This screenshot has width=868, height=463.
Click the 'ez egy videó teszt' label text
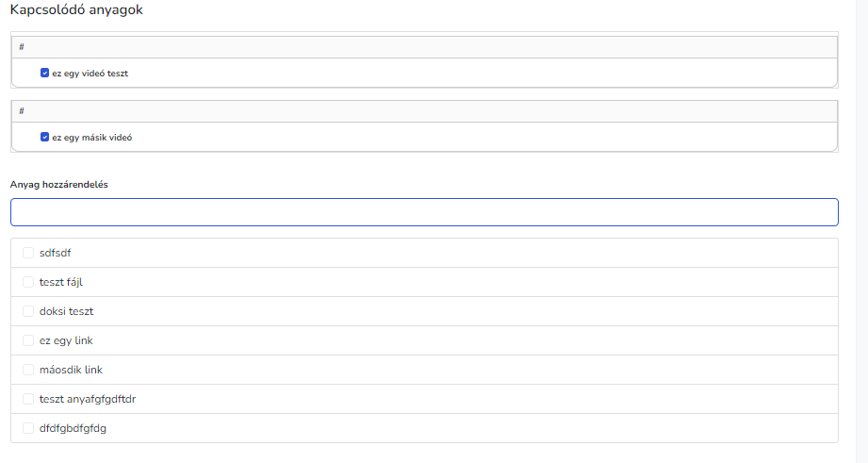coord(90,73)
